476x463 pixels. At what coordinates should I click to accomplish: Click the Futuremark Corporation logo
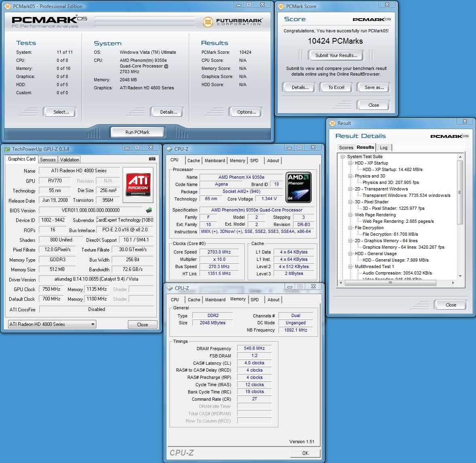[x=232, y=21]
